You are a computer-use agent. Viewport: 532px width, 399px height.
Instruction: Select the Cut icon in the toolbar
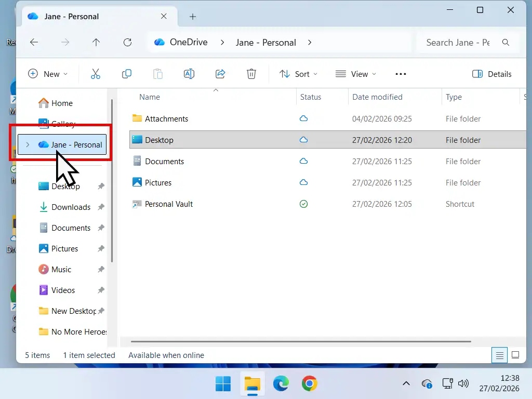(96, 74)
